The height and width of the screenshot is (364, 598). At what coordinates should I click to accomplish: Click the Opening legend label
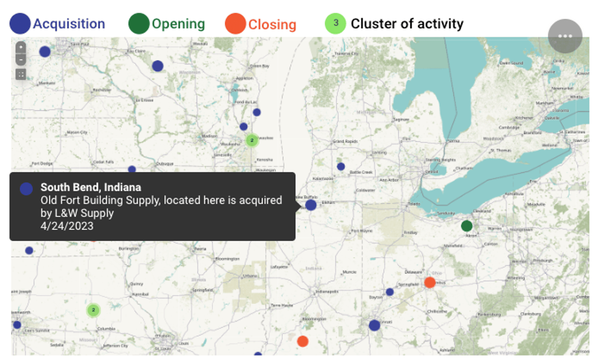[x=179, y=24]
